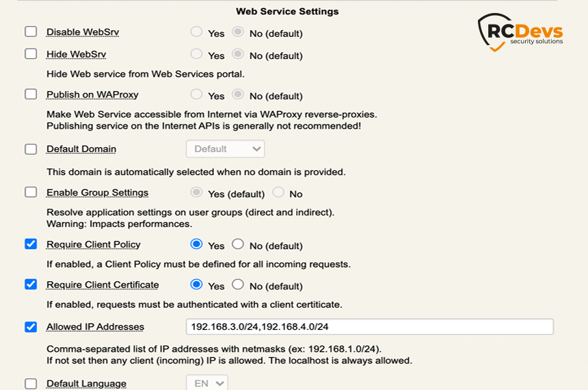Uncheck the Allowed IP Addresses checkbox
This screenshot has width=588, height=390.
pos(31,326)
